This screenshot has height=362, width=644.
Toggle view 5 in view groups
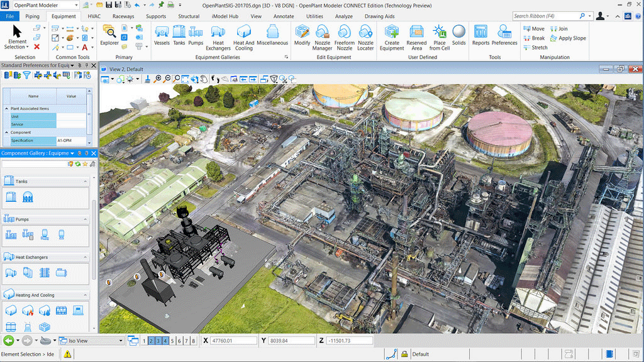[172, 341]
